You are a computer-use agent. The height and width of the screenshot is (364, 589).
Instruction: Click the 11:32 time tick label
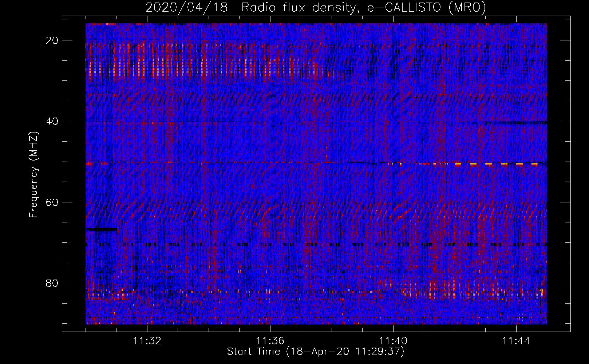[x=147, y=341]
